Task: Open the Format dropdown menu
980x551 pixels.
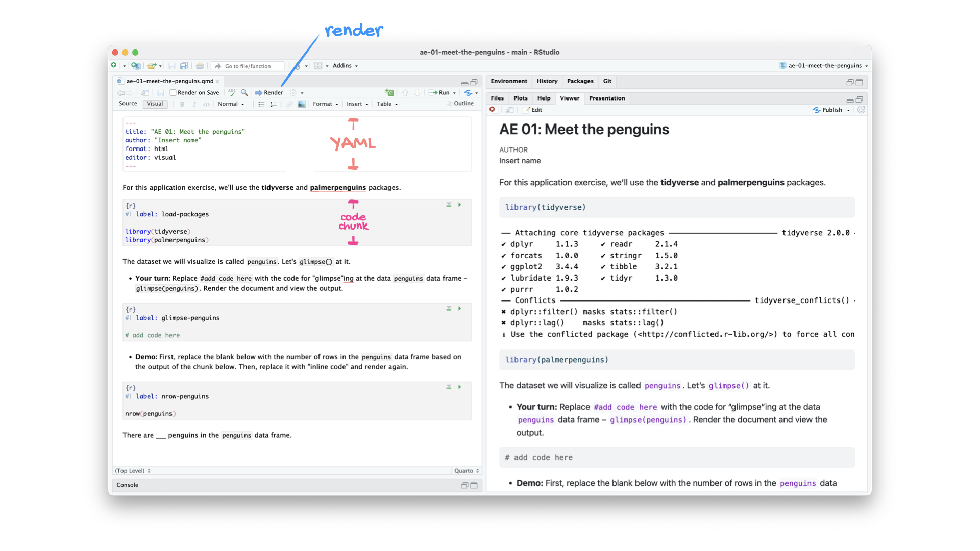Action: [325, 104]
